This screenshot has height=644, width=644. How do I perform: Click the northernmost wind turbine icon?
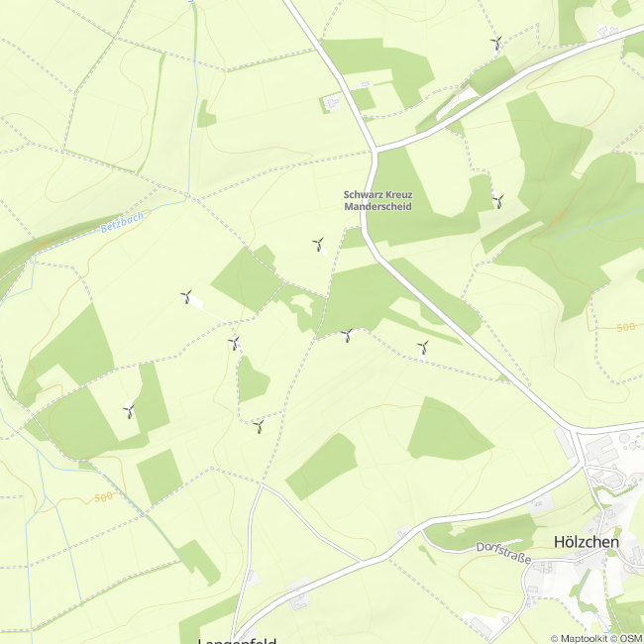pos(496,43)
